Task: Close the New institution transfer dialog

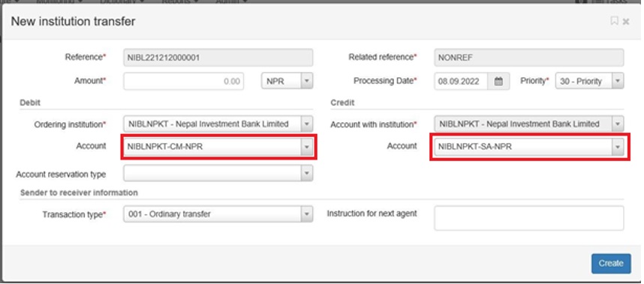Action: [625, 21]
